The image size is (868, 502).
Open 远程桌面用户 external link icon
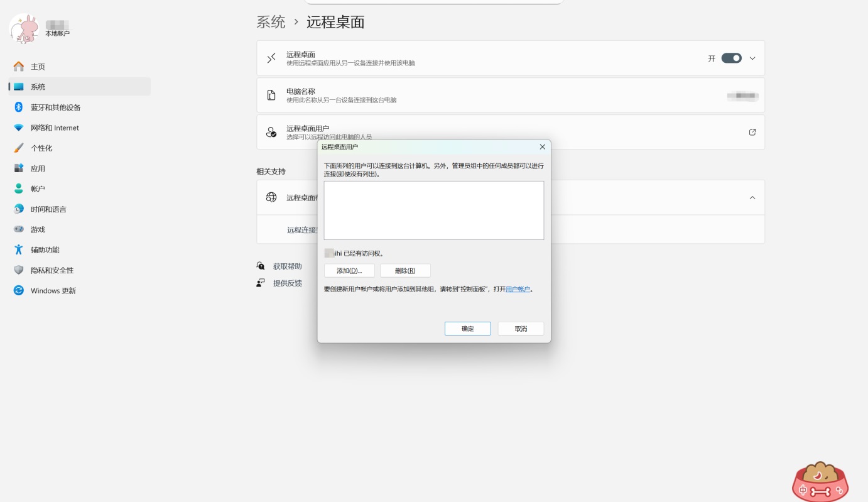752,132
